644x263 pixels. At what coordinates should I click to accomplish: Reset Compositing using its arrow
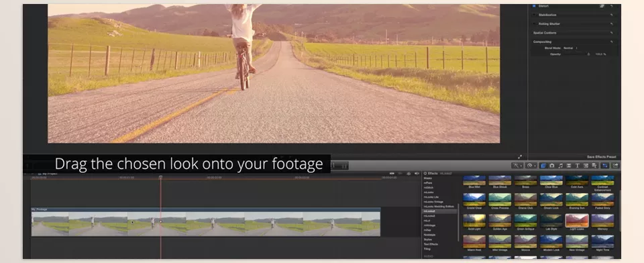click(x=612, y=42)
